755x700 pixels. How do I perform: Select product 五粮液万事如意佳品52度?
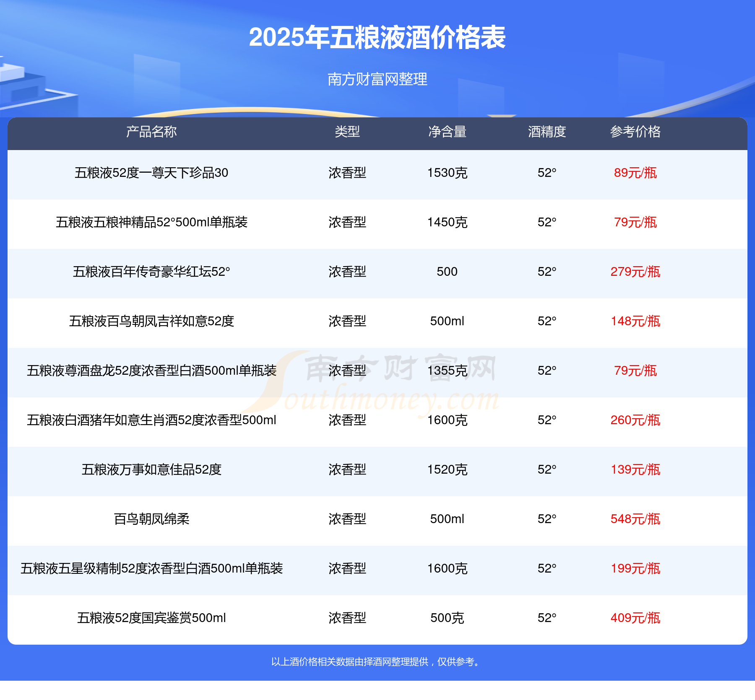click(151, 469)
